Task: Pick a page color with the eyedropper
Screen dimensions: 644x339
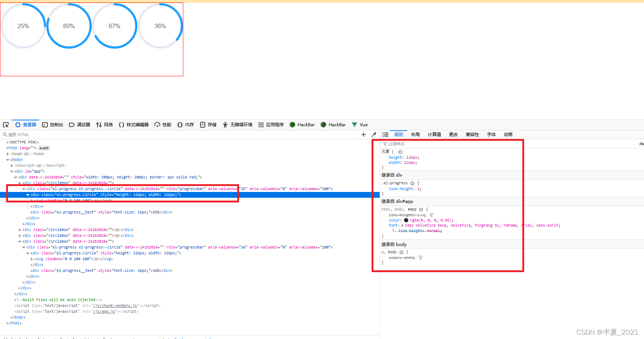Action: tap(374, 135)
